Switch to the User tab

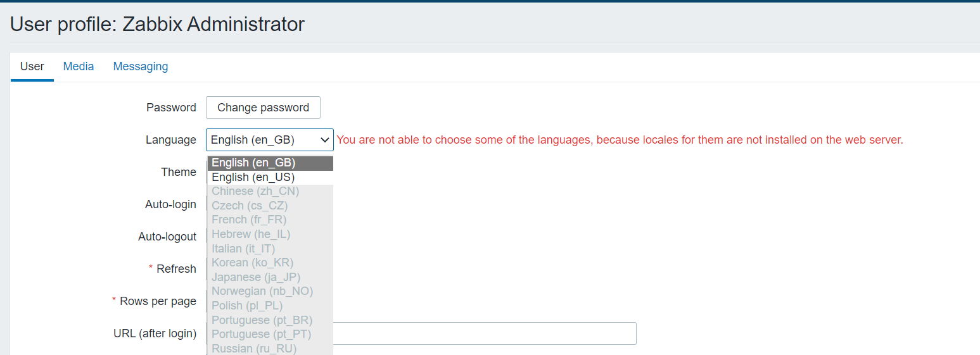(x=32, y=66)
